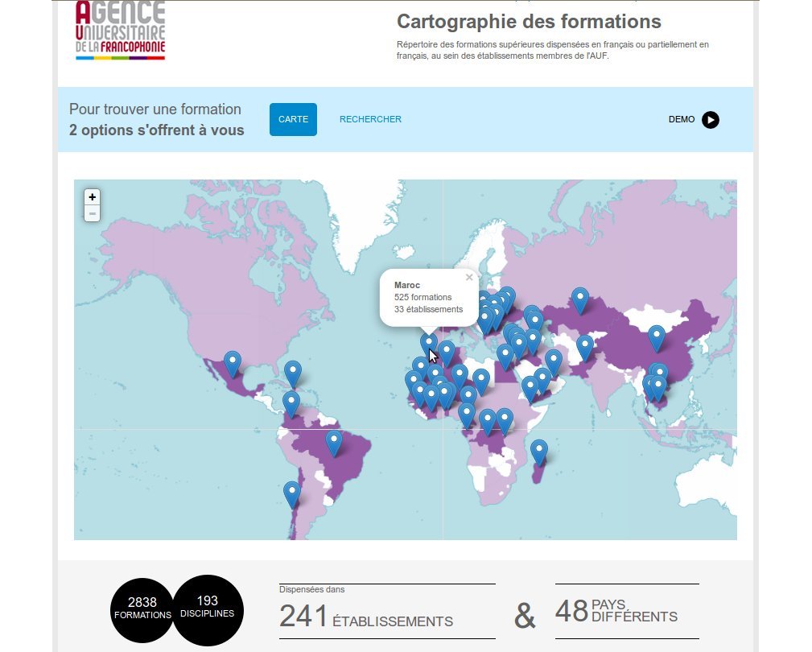The image size is (812, 652).
Task: Select the pin over Kazakhstan
Action: point(579,299)
